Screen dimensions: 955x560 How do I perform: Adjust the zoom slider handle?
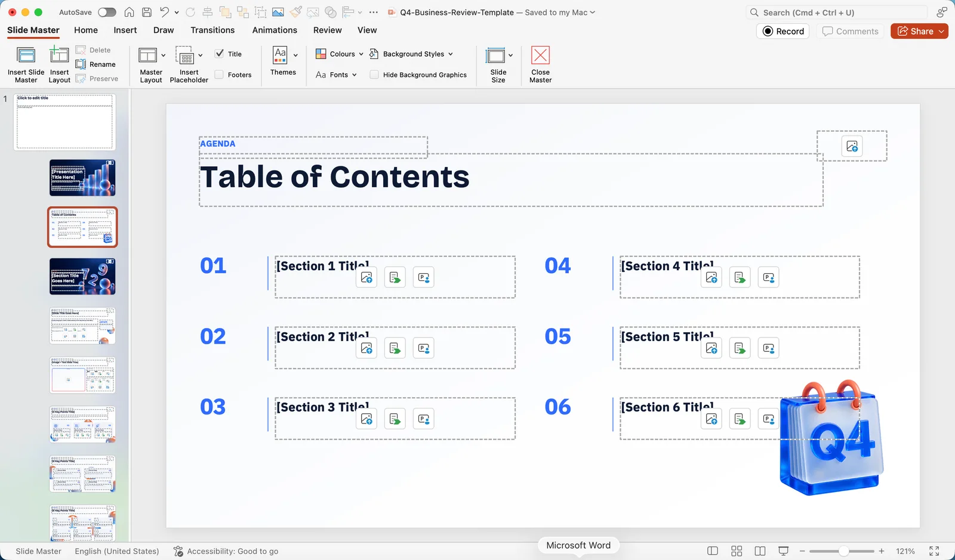pyautogui.click(x=843, y=551)
